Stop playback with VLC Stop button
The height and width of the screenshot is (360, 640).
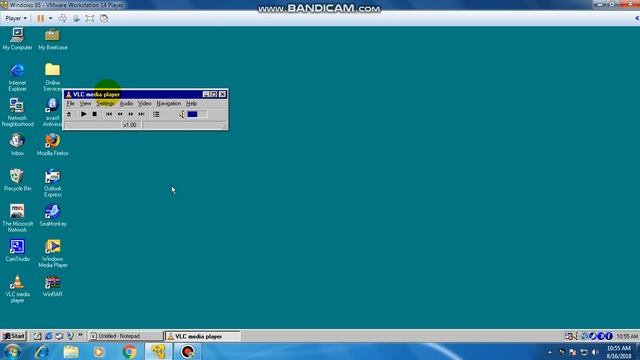[94, 114]
